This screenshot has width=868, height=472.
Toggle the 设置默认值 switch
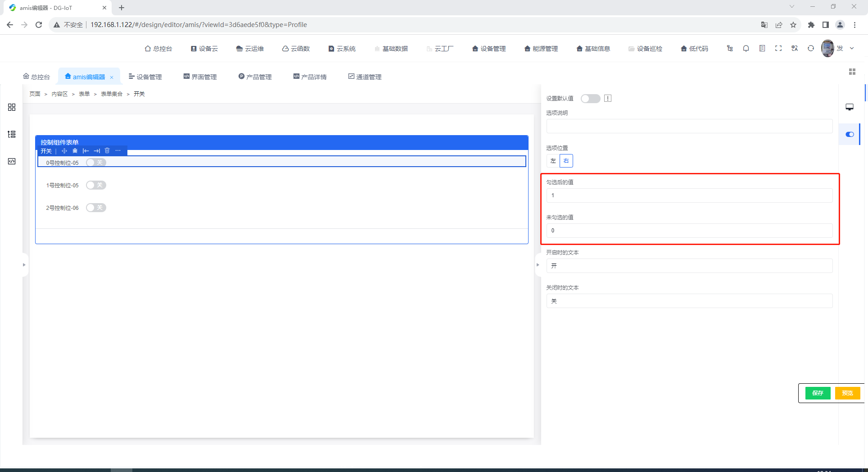click(590, 99)
